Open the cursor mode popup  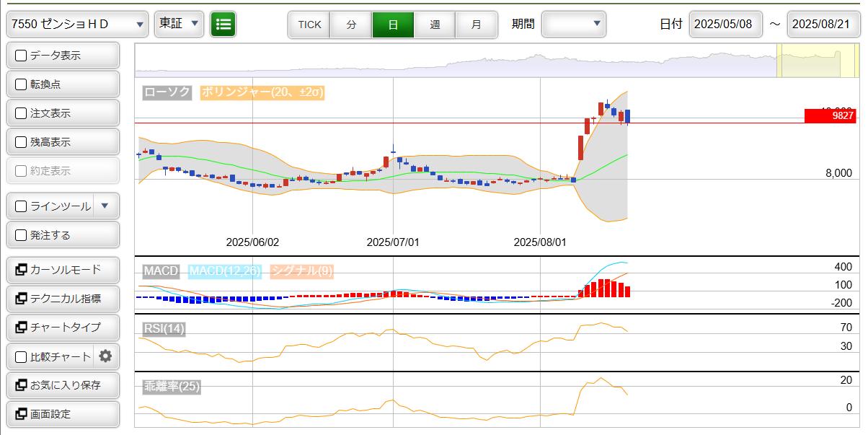[63, 270]
